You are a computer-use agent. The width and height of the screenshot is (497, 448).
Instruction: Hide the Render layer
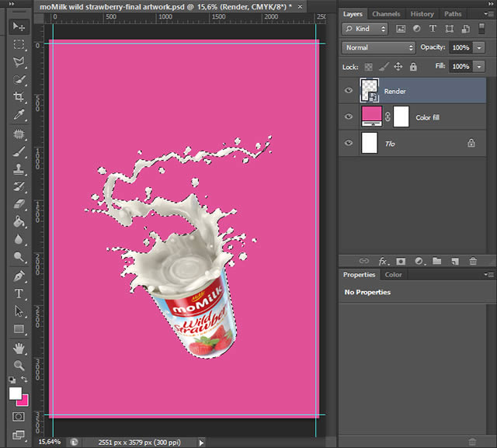click(x=349, y=91)
